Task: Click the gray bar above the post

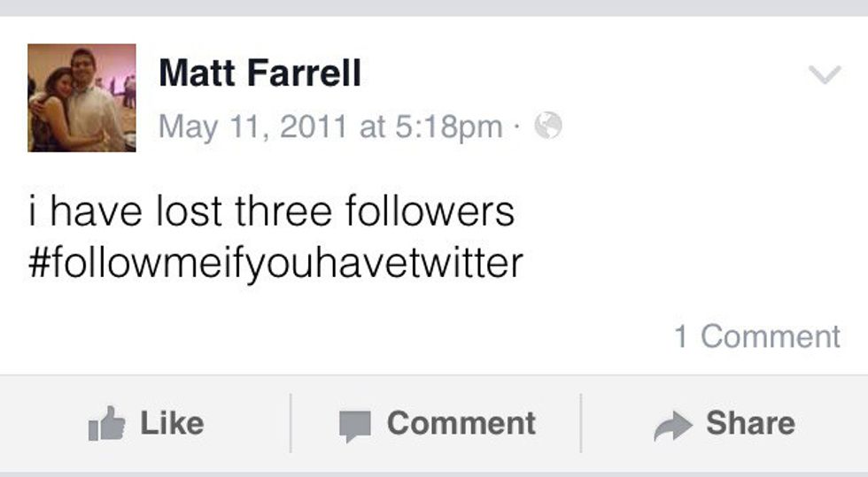Action: (x=434, y=7)
